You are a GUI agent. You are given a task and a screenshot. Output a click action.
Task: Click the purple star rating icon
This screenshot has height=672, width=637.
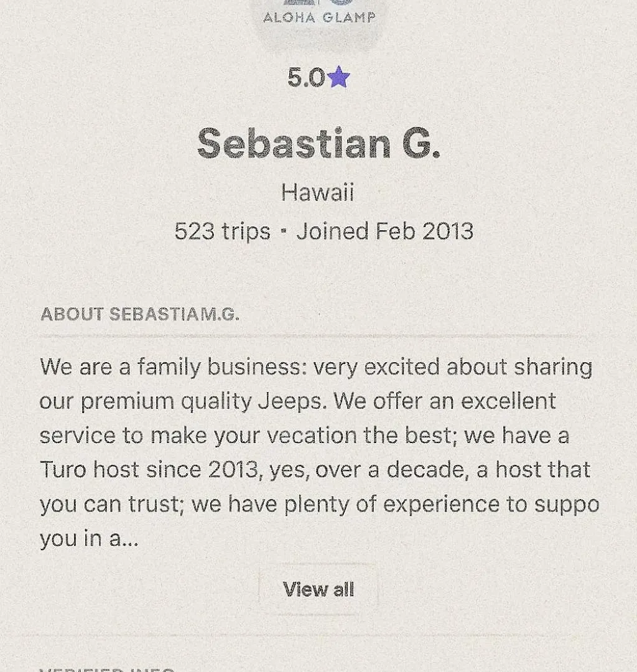pos(339,77)
